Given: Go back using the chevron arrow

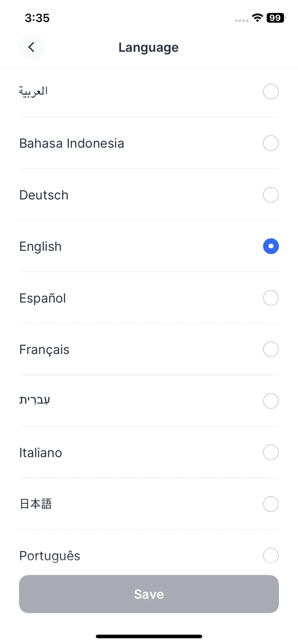Looking at the screenshot, I should click(x=32, y=47).
